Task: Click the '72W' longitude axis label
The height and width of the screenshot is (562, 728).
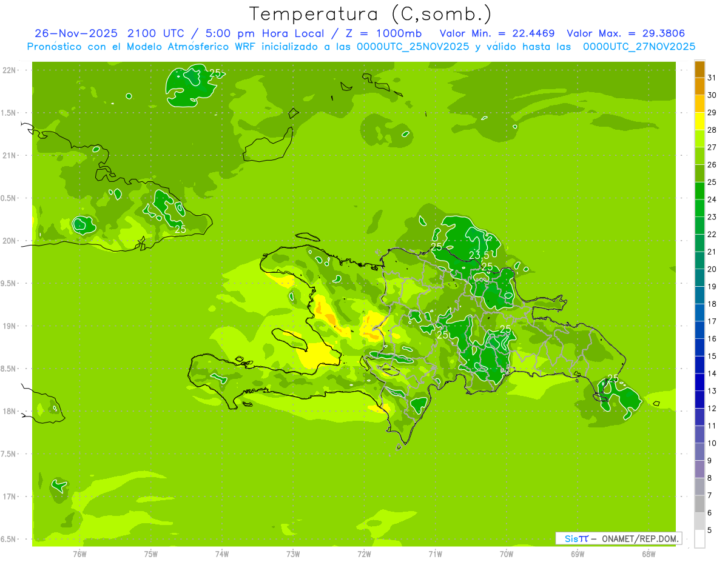Action: point(364,554)
